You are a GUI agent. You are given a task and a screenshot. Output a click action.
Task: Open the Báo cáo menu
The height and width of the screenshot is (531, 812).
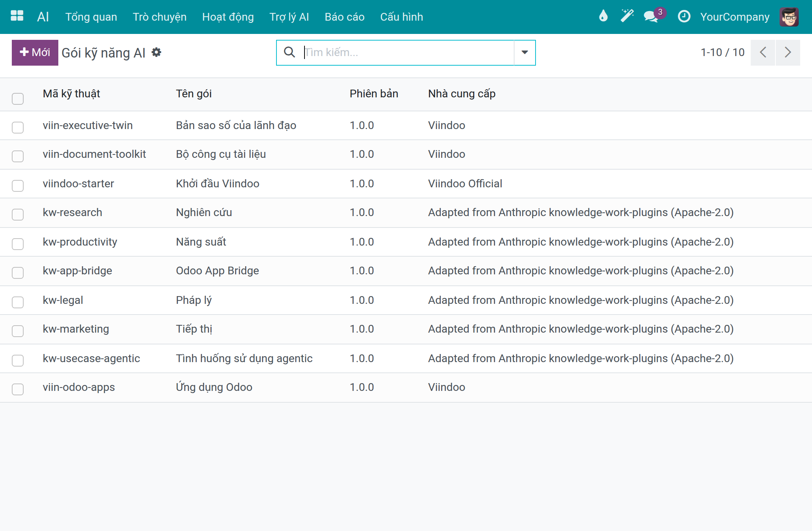[x=345, y=17]
